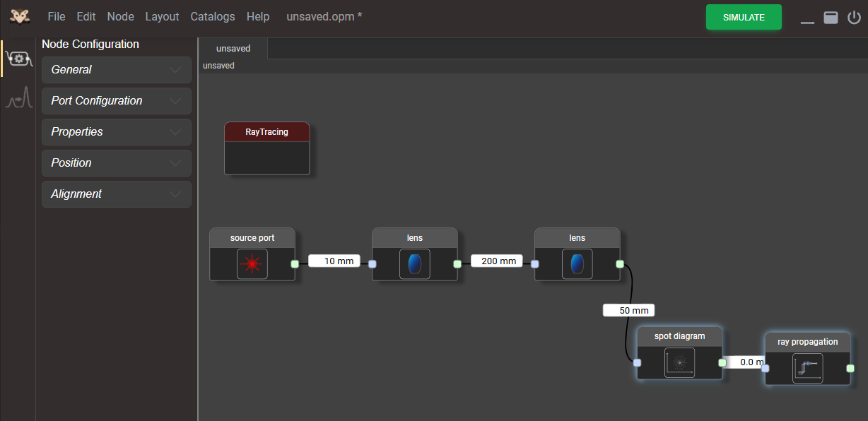Select the ray propagation node title
The image size is (868, 421).
point(807,342)
